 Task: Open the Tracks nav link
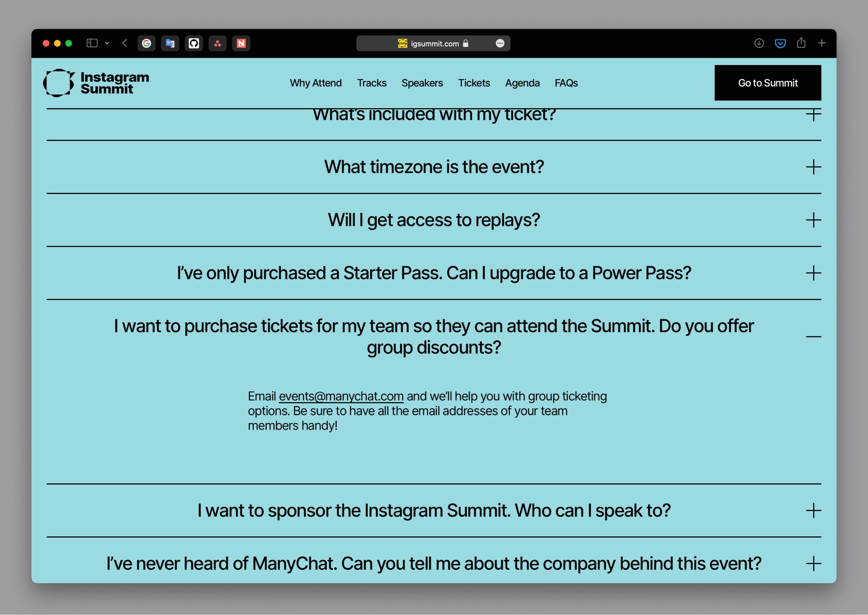pos(372,83)
